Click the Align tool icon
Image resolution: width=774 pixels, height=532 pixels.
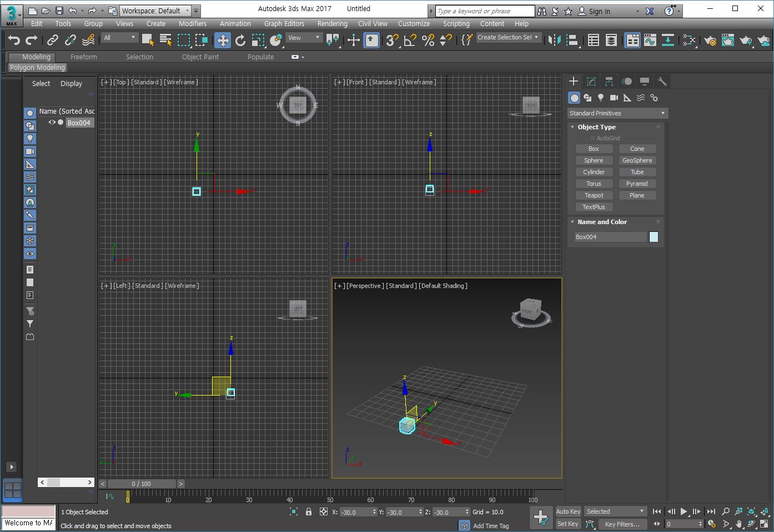tap(572, 40)
